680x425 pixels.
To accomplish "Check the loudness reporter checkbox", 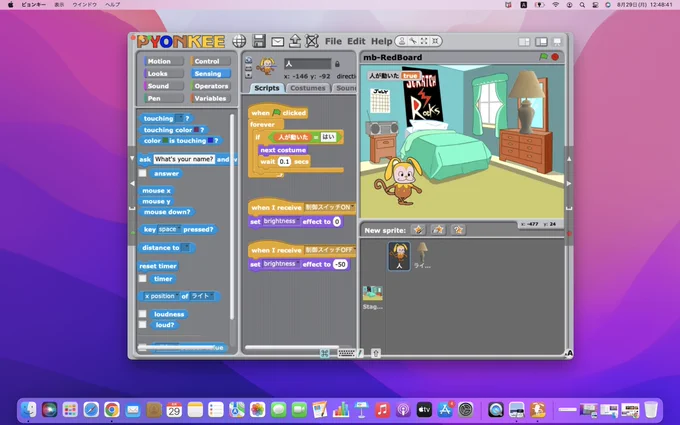I will [x=142, y=314].
